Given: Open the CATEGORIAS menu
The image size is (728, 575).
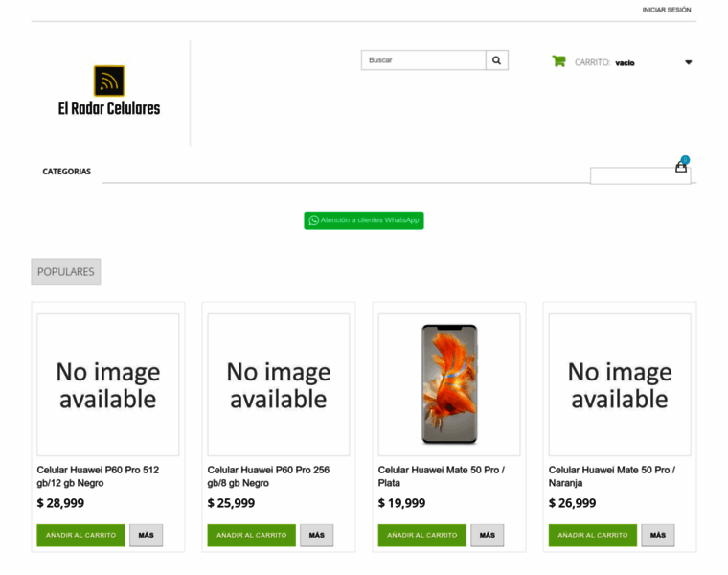Looking at the screenshot, I should pos(66,172).
